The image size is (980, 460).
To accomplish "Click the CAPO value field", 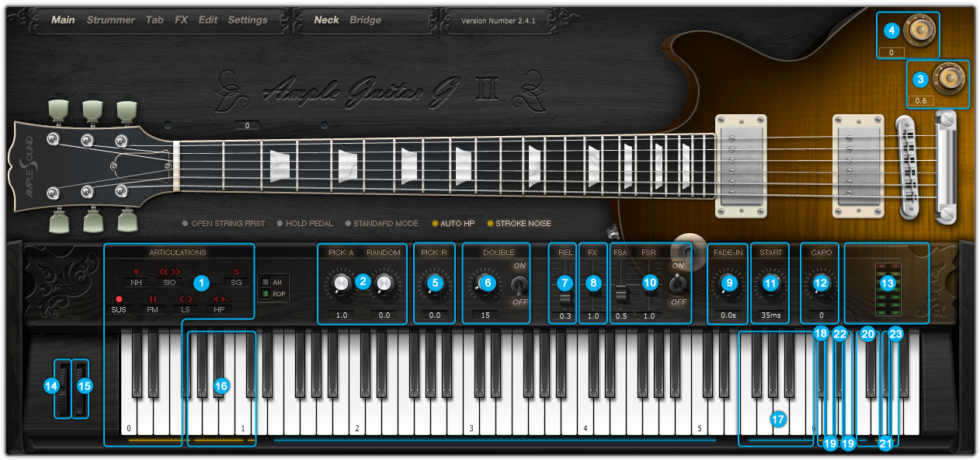I will (821, 315).
